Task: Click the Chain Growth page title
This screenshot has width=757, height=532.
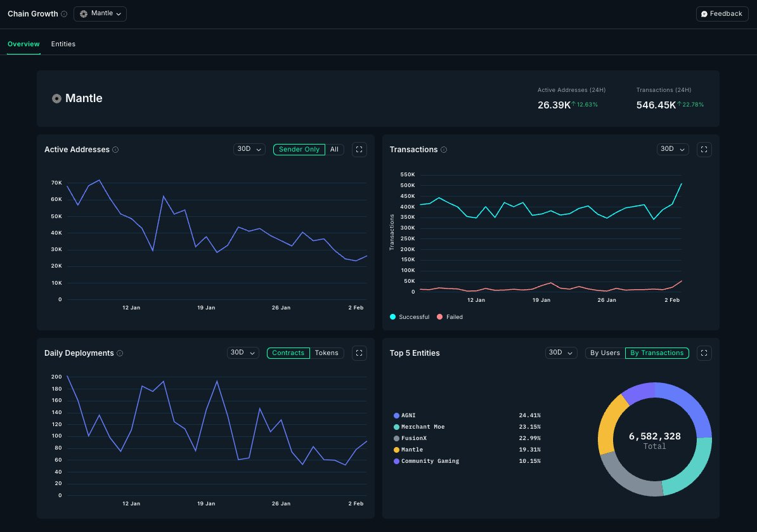Action: coord(33,14)
